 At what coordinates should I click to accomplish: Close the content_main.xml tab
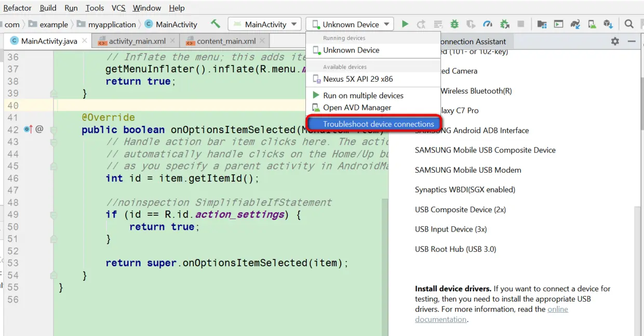point(262,41)
